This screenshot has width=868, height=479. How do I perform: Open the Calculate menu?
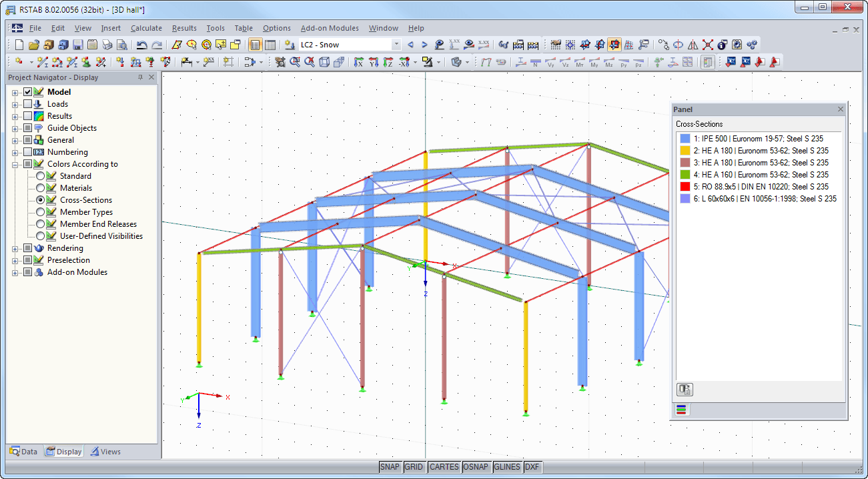pyautogui.click(x=146, y=28)
